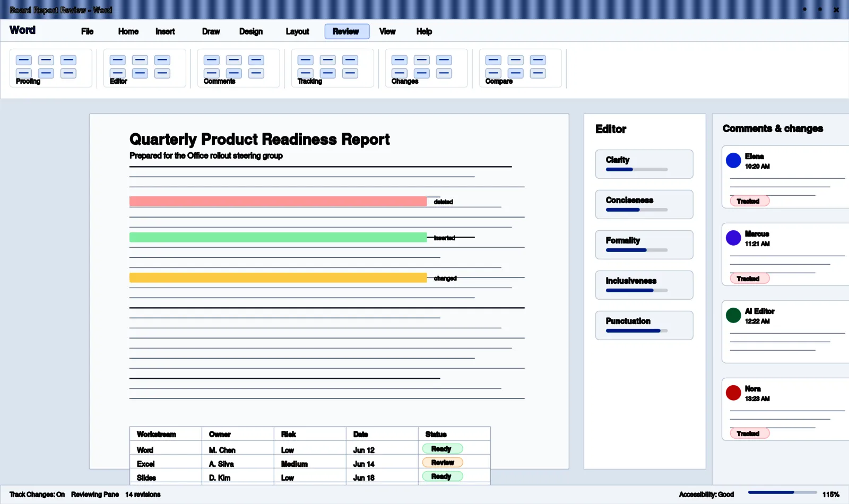Click the bottom-right icon in the Comments ribbon group

pyautogui.click(x=256, y=73)
